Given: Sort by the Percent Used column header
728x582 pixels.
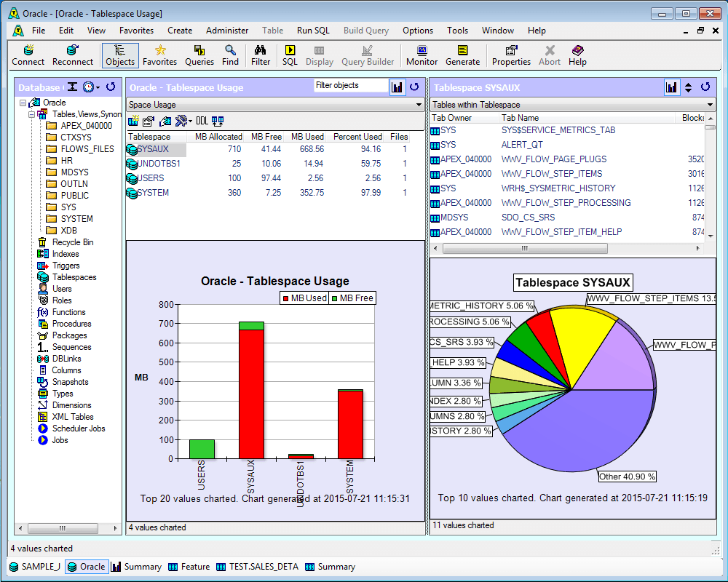Looking at the screenshot, I should tap(357, 137).
